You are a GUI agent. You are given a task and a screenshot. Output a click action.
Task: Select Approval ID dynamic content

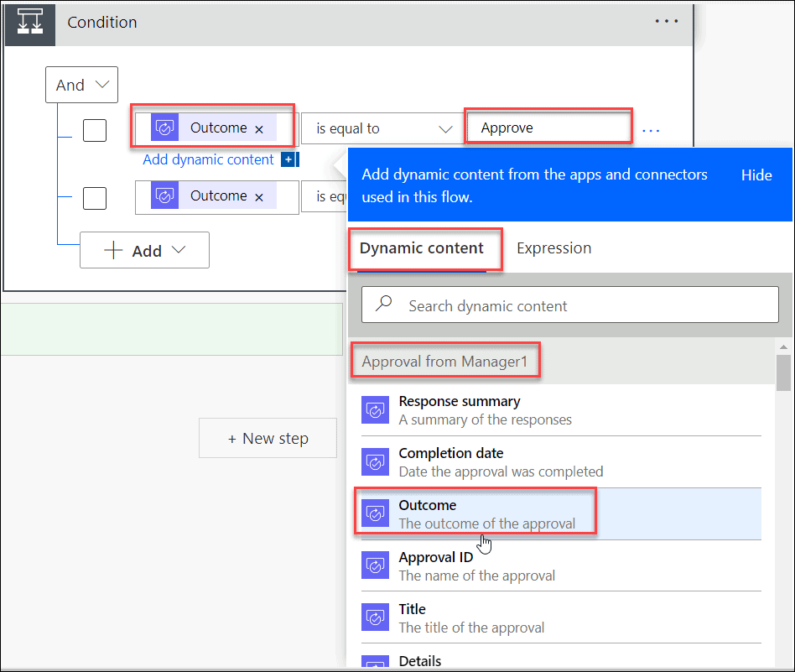pyautogui.click(x=561, y=566)
